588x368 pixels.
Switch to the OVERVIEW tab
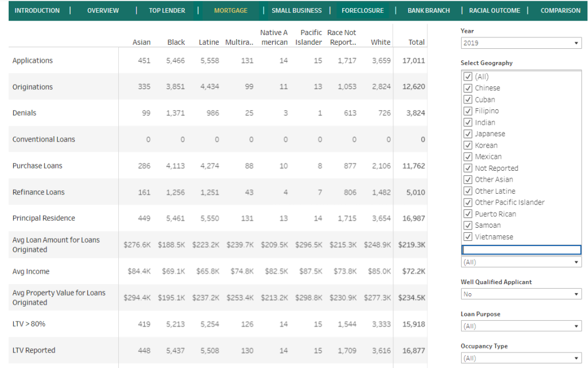click(103, 10)
